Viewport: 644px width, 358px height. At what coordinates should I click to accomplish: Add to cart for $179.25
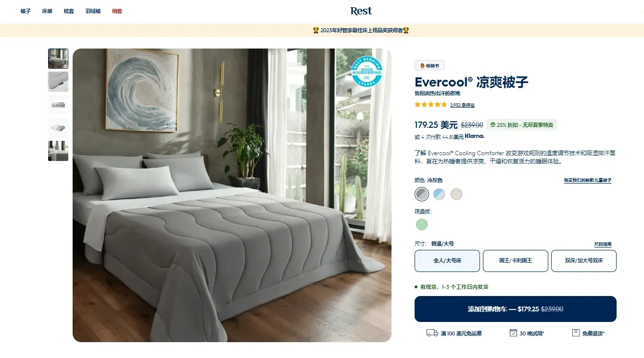point(516,309)
